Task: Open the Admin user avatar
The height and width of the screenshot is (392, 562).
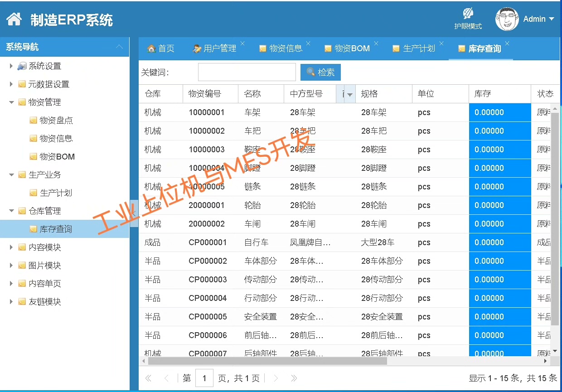Action: tap(507, 19)
